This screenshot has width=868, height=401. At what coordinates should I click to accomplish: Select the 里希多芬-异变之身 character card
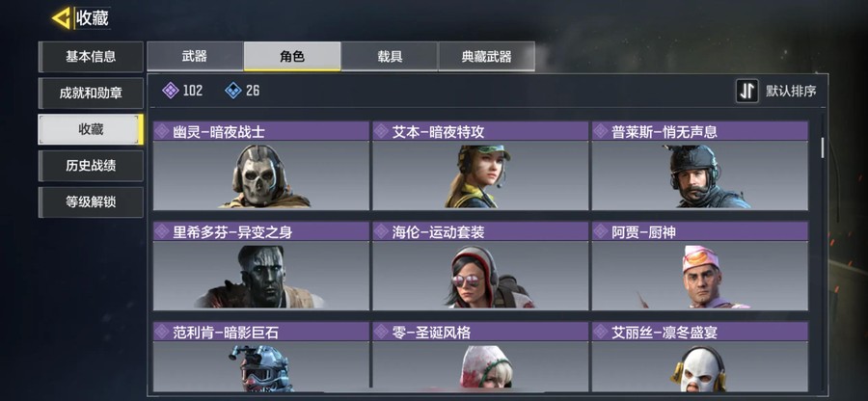(x=260, y=266)
